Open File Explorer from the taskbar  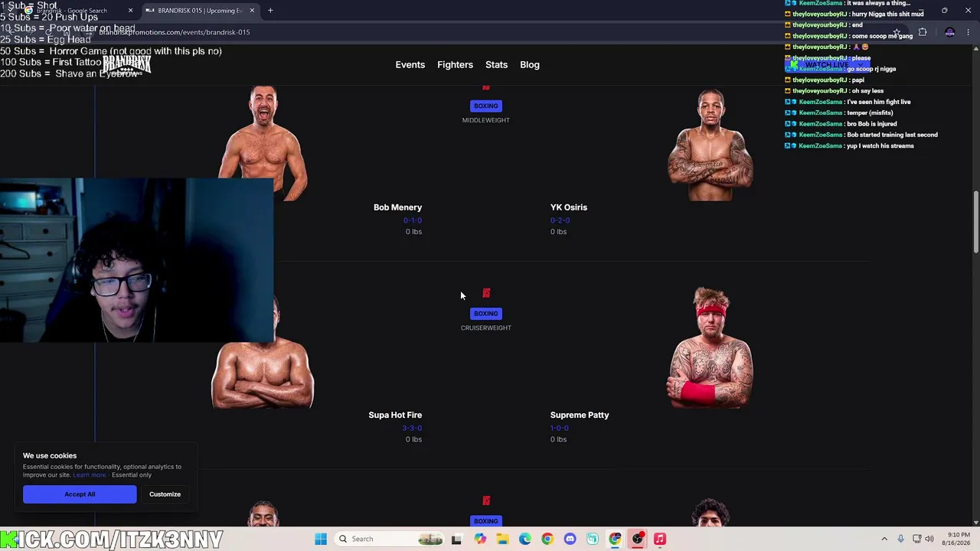point(502,539)
